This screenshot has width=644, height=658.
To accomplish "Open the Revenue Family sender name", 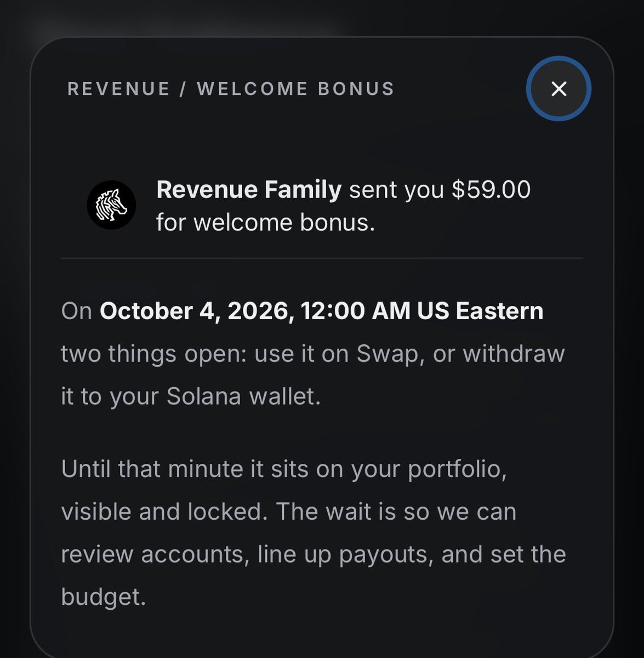I will [249, 190].
